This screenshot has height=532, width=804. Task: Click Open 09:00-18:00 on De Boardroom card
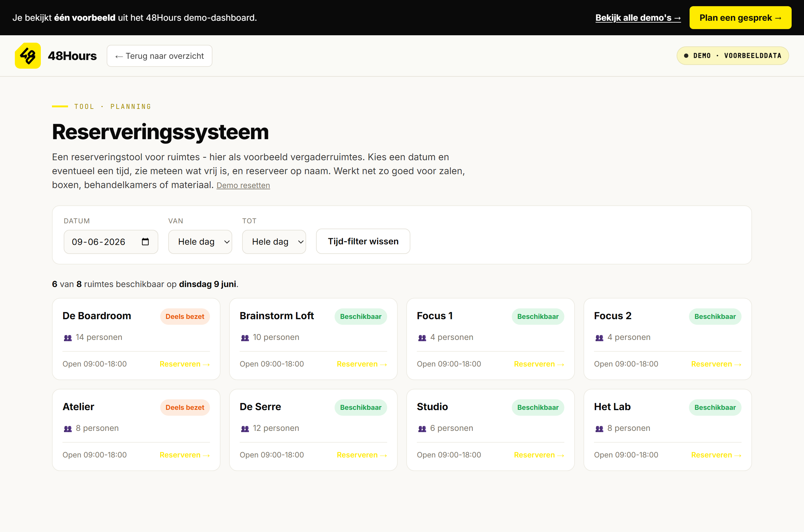pos(94,364)
